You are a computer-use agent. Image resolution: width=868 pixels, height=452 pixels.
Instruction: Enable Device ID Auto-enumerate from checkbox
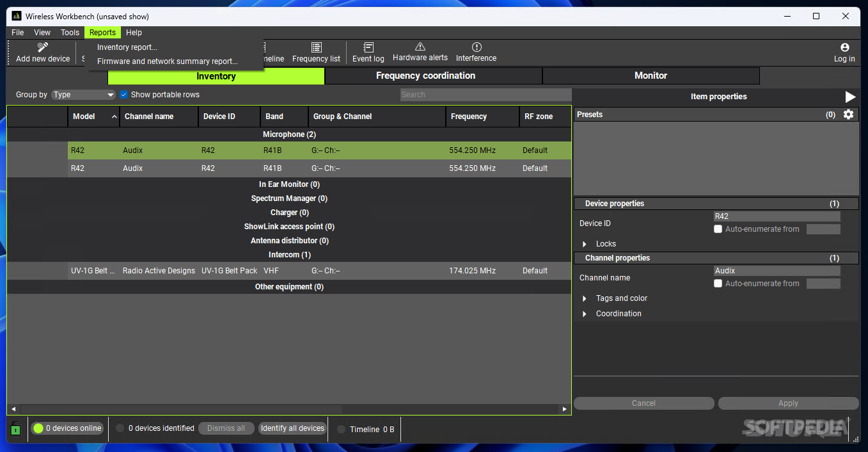point(718,229)
